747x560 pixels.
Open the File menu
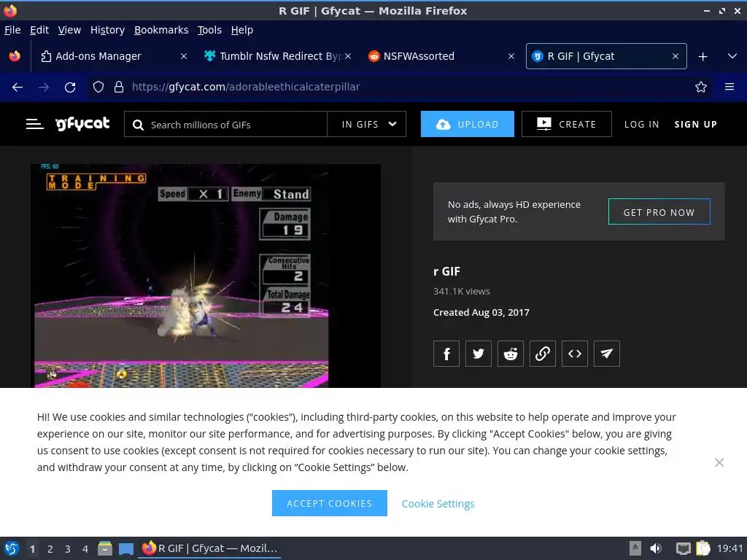12,30
